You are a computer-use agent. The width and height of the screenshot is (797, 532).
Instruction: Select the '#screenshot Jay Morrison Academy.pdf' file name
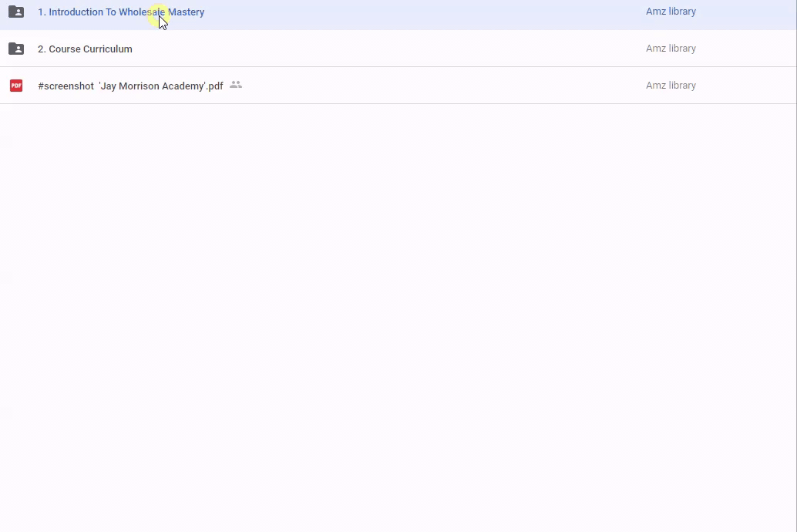click(130, 86)
